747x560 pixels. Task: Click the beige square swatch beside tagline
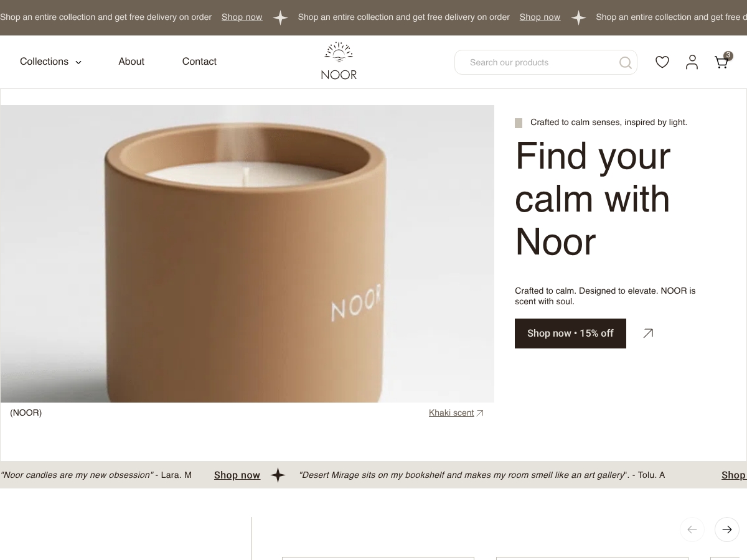point(519,123)
